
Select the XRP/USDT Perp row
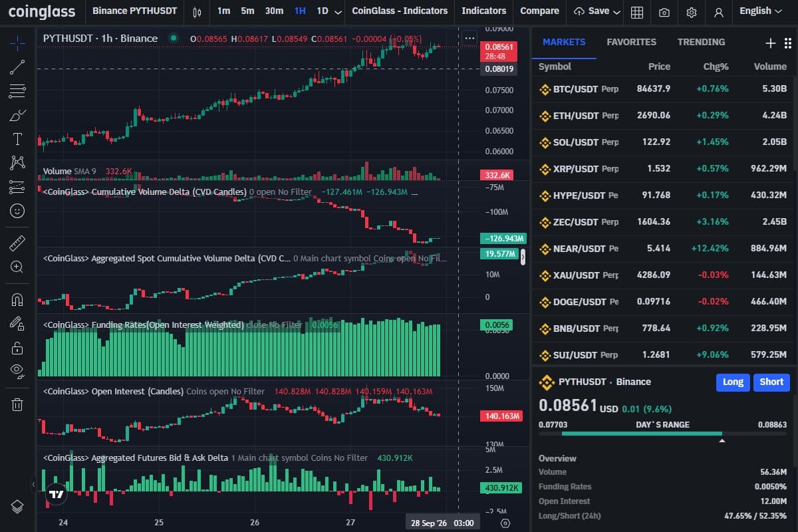(x=664, y=168)
